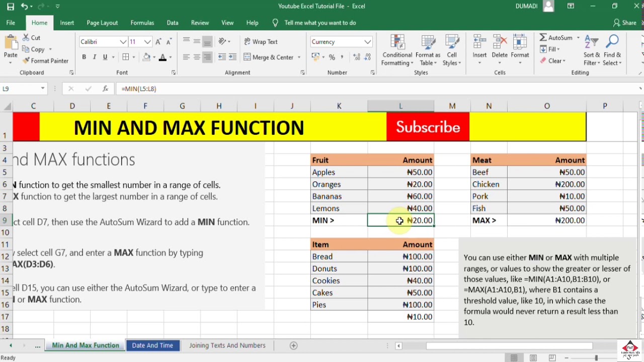Image resolution: width=644 pixels, height=362 pixels.
Task: Click the AutoSum sigma icon
Action: [543, 38]
